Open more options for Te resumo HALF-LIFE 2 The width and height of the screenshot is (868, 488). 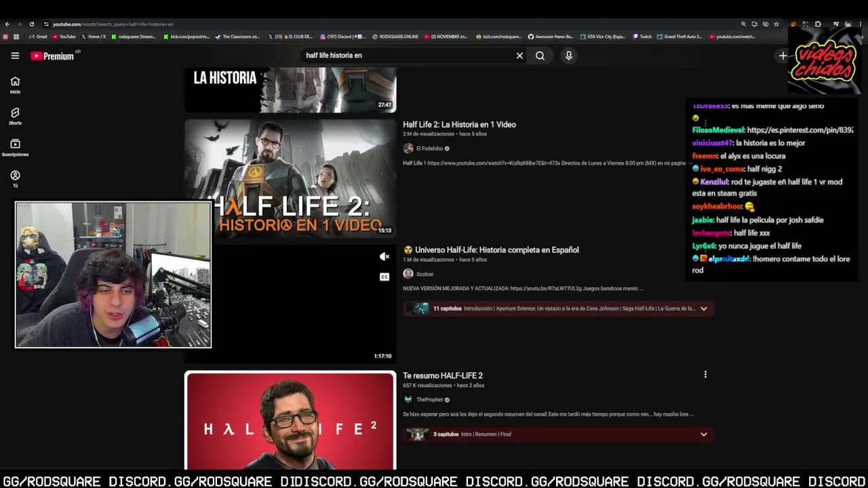[705, 374]
